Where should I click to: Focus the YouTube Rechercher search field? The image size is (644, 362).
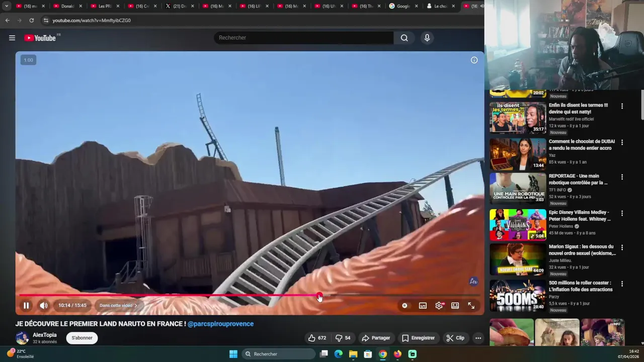coord(304,38)
